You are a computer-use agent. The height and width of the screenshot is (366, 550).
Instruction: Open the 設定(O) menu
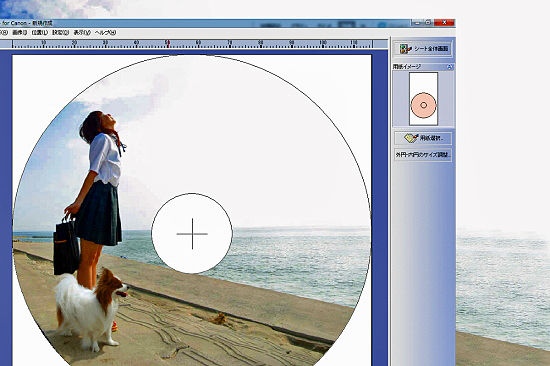(60, 32)
